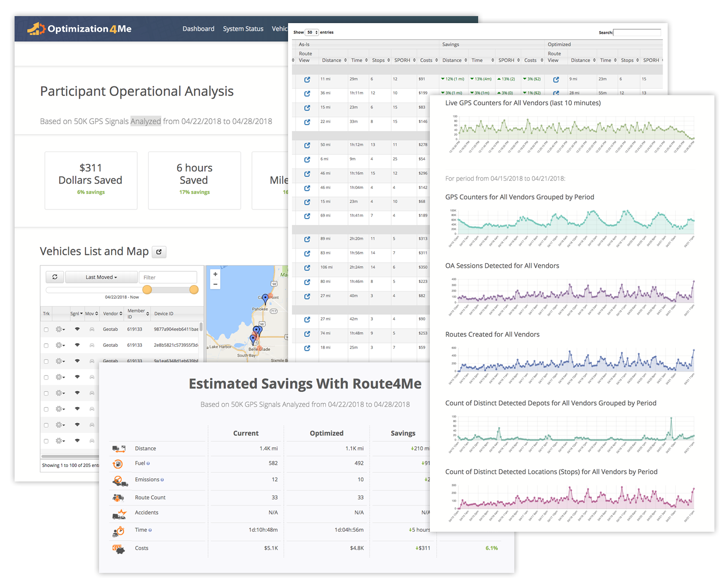Open route view for 36 mi As-Is row
The height and width of the screenshot is (587, 728).
coord(307,93)
